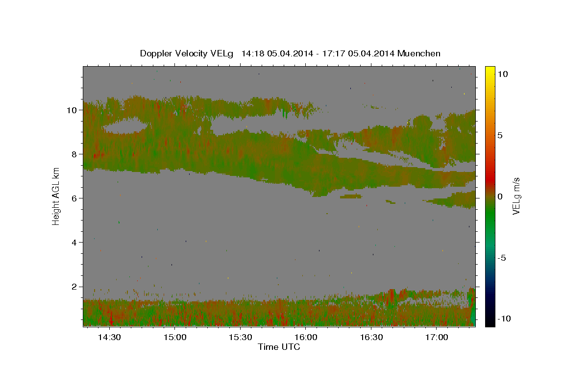Click the '15:00' time axis label
The width and height of the screenshot is (588, 392).
175,338
